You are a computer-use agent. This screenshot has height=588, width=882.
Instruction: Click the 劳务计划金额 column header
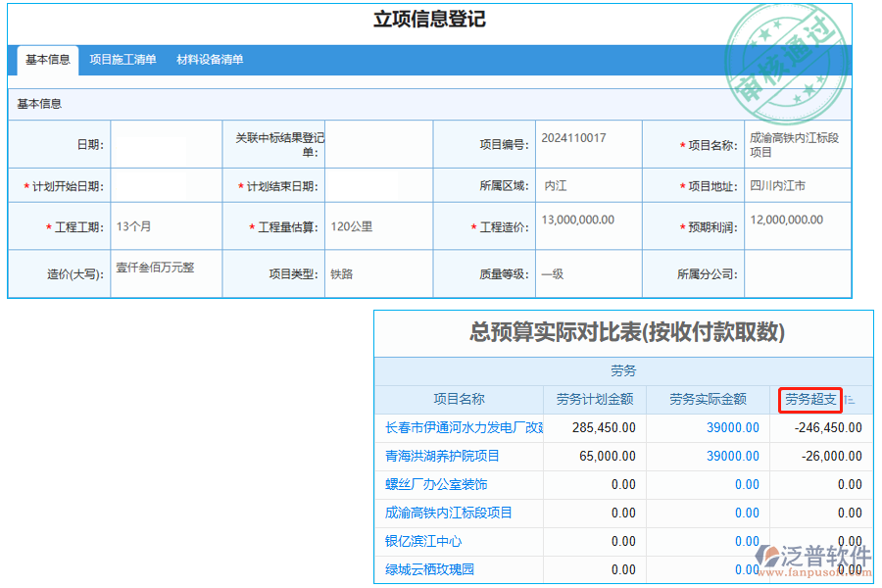coord(595,399)
